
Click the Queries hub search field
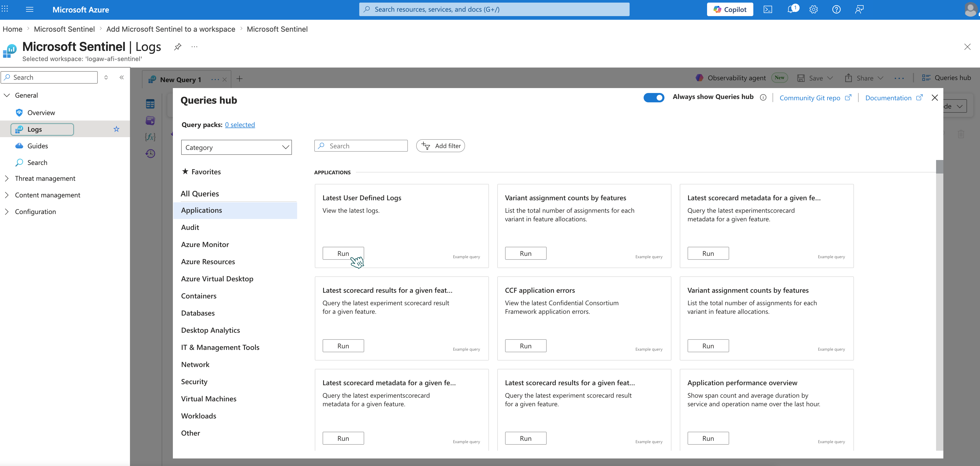361,146
